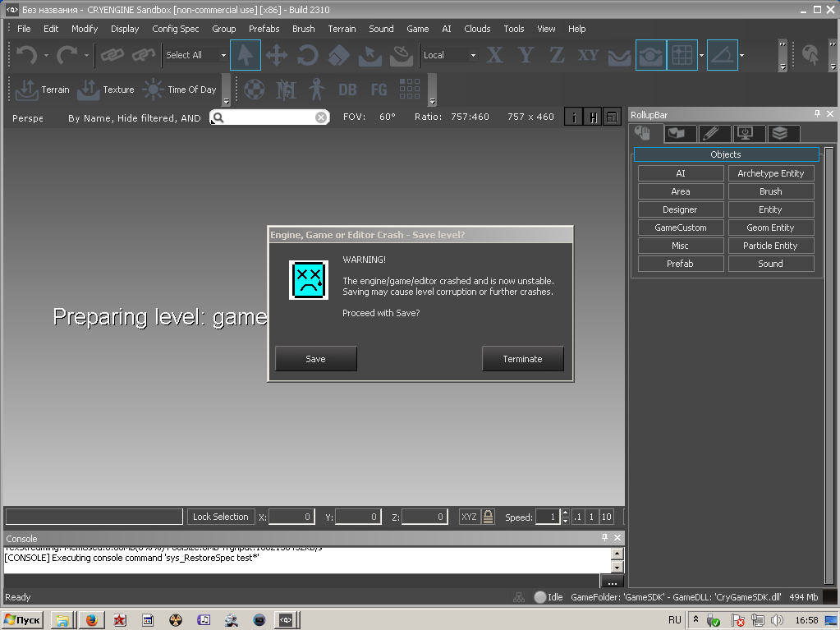The width and height of the screenshot is (840, 630).
Task: Click the Undo arrow icon
Action: tap(26, 55)
